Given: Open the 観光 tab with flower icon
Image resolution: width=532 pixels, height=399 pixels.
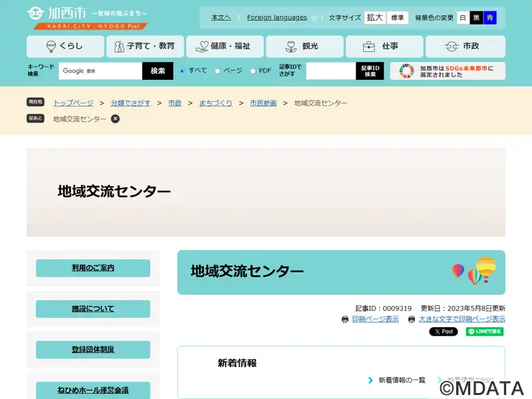Looking at the screenshot, I should point(304,47).
